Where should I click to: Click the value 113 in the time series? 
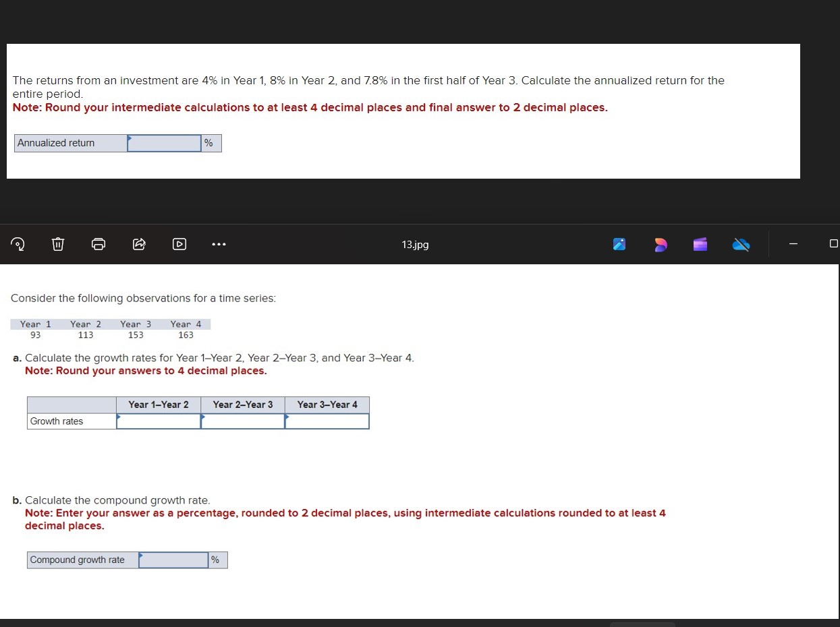(86, 335)
